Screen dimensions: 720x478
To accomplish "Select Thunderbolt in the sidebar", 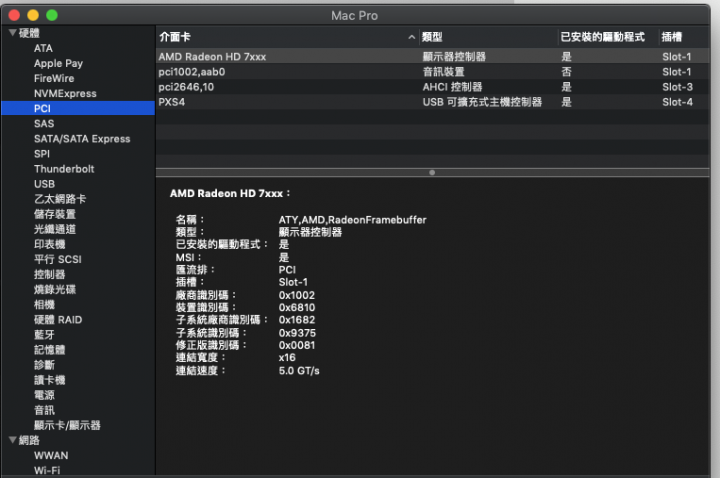I will pyautogui.click(x=64, y=169).
